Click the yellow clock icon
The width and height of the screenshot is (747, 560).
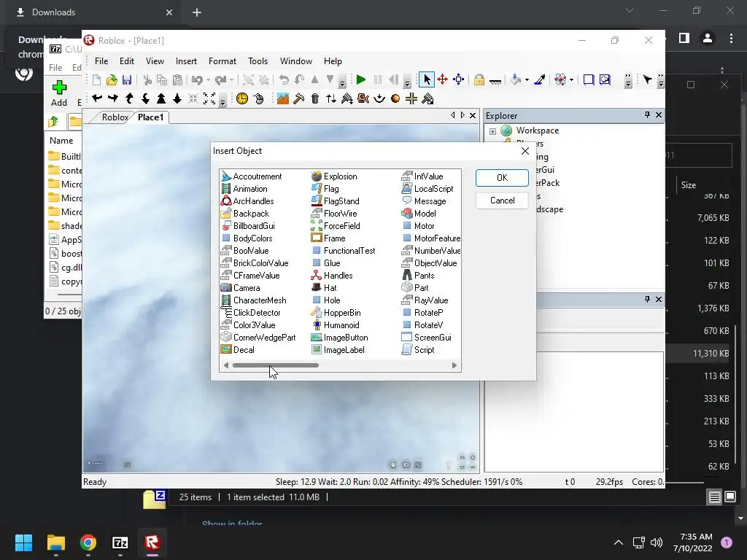coord(242,98)
